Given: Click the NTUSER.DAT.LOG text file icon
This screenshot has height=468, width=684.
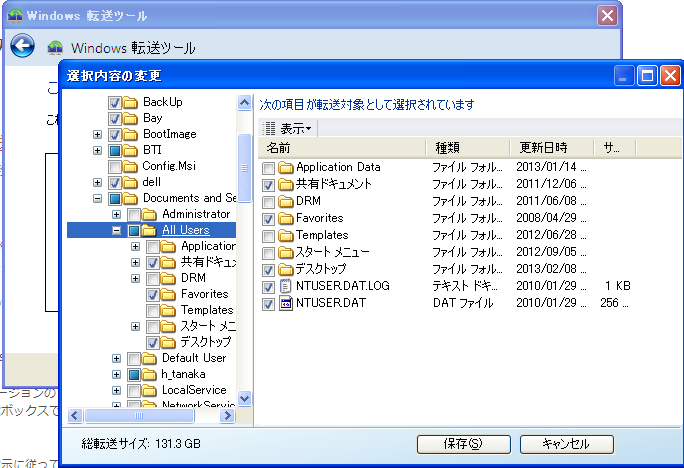Looking at the screenshot, I should pos(286,286).
